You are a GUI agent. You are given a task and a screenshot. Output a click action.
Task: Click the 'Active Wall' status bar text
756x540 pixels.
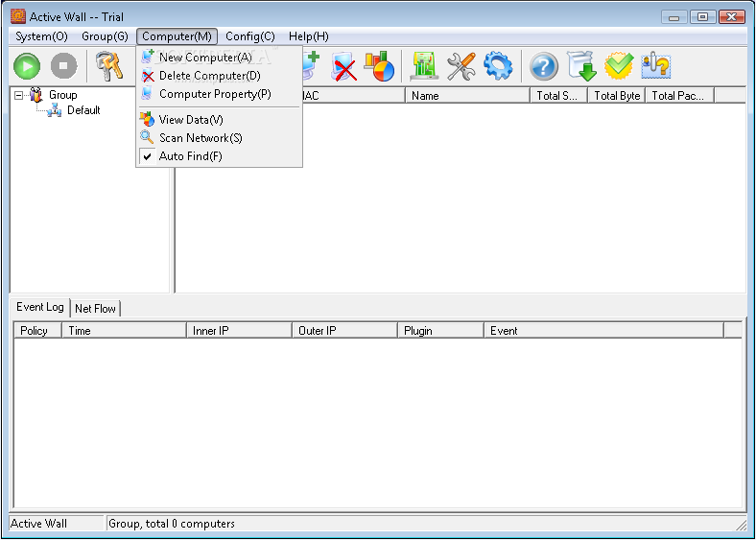point(38,524)
